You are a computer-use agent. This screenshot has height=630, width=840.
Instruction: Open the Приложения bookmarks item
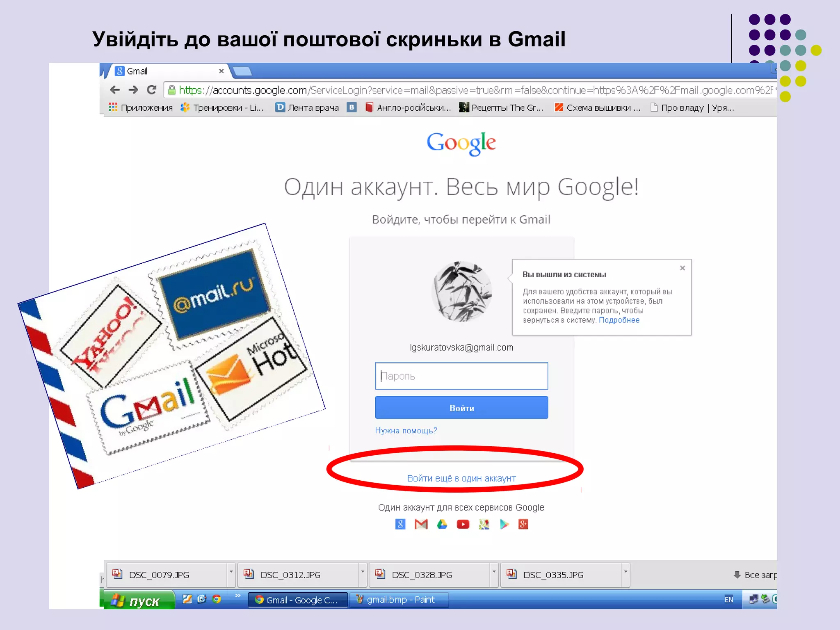[141, 108]
